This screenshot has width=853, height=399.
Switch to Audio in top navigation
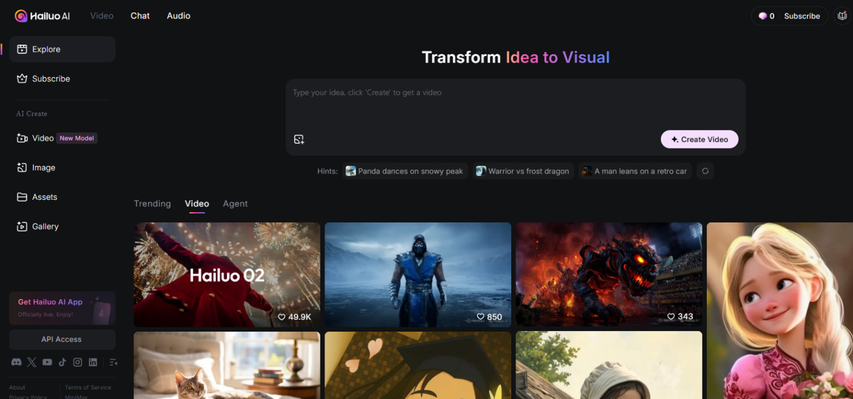(178, 16)
